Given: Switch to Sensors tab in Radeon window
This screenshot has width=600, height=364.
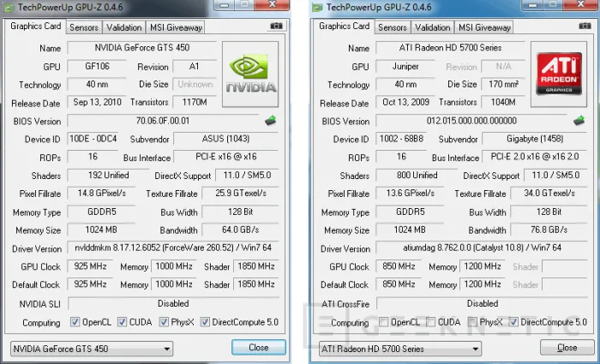Looking at the screenshot, I should point(393,27).
